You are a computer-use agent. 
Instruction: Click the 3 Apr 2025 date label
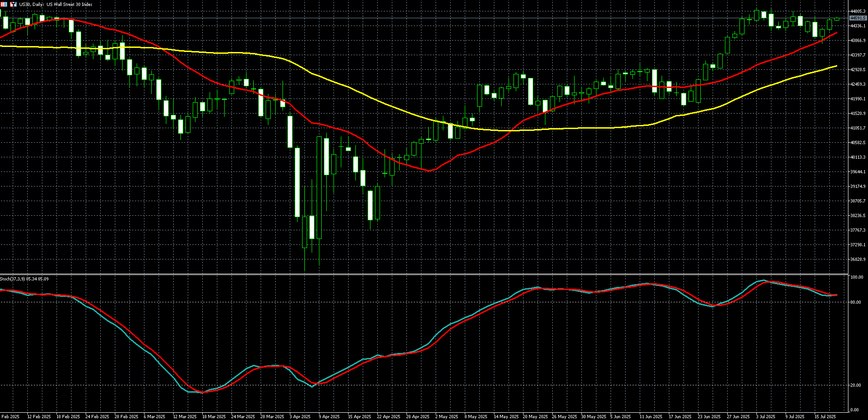(x=300, y=417)
